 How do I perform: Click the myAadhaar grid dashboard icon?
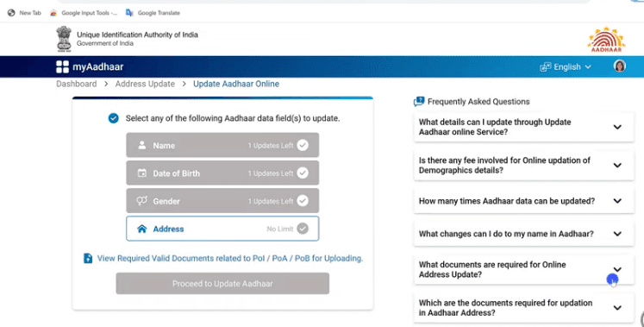pos(62,67)
